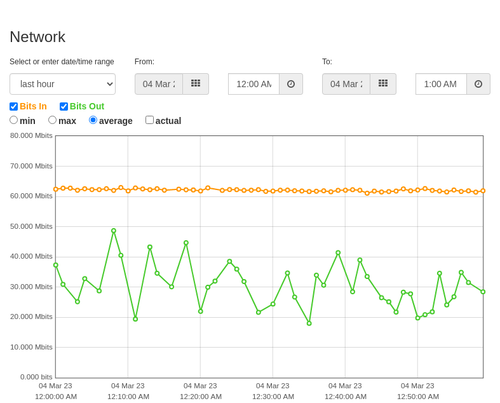Click the lowest Bits Out point near 18 Mbits
The height and width of the screenshot is (403, 500).
pos(309,323)
